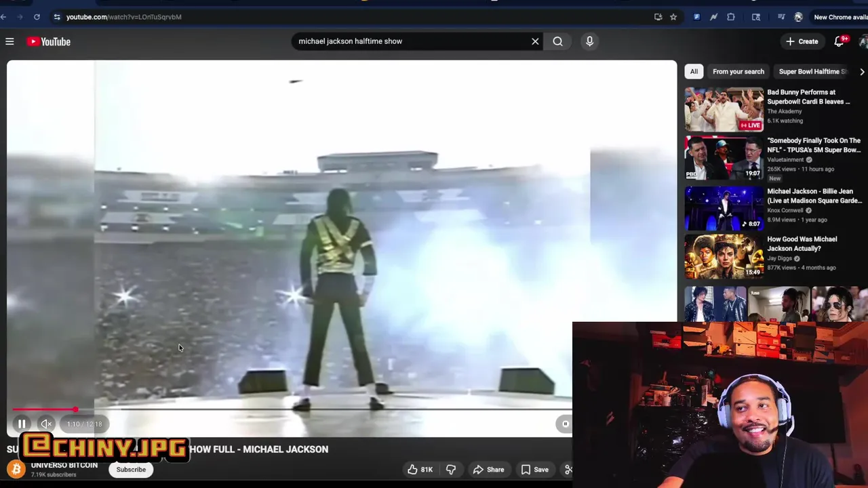Open the Somebody Finally Took On The NFL title
The width and height of the screenshot is (868, 488).
coord(814,145)
